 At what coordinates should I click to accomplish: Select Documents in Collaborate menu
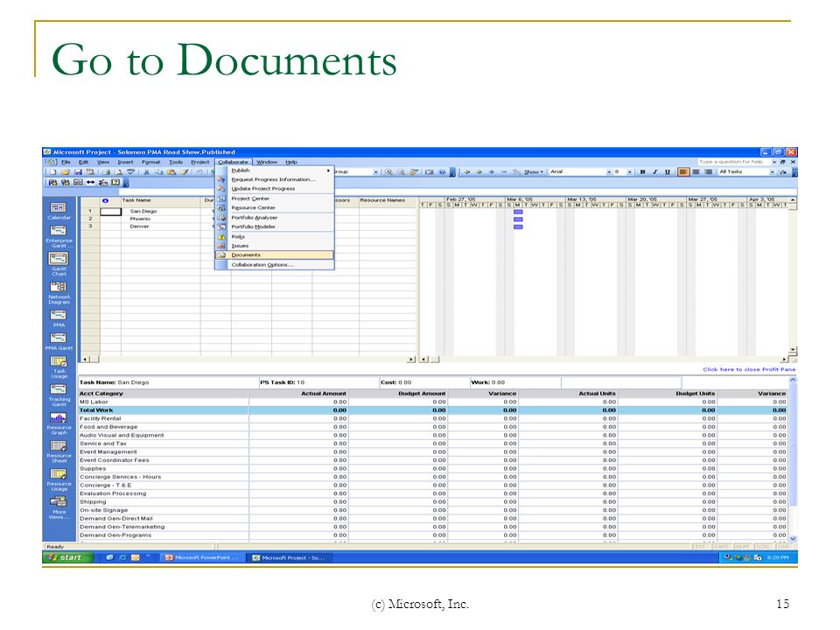pos(275,255)
